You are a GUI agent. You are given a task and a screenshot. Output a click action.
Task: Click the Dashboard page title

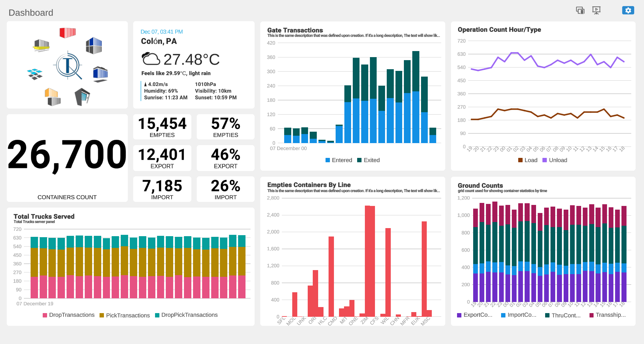tap(31, 13)
